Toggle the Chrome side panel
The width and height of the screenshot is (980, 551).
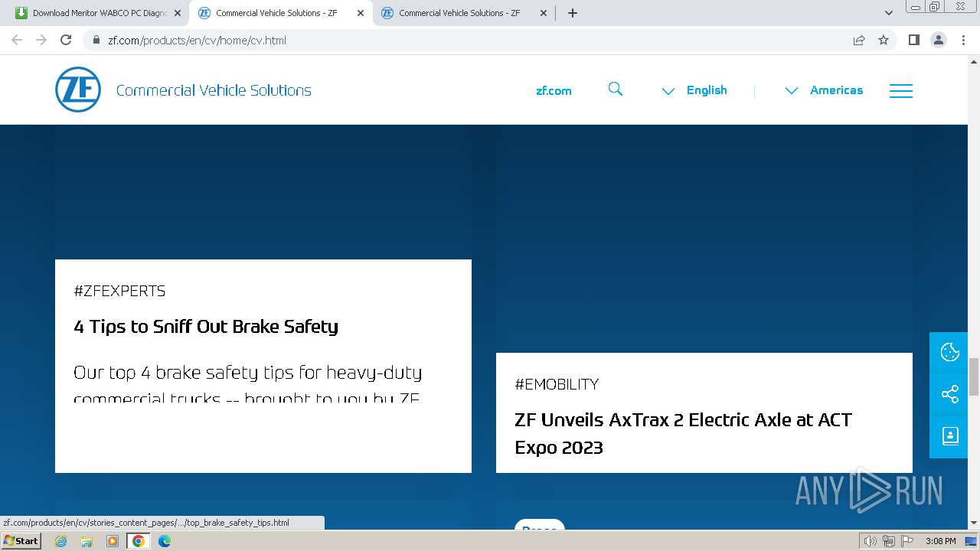[913, 40]
